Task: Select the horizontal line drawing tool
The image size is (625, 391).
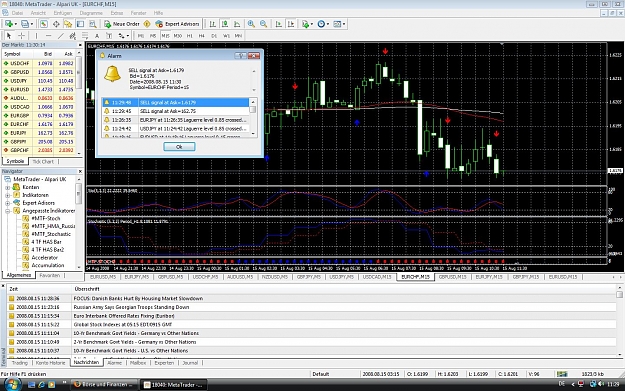Action: pos(48,36)
